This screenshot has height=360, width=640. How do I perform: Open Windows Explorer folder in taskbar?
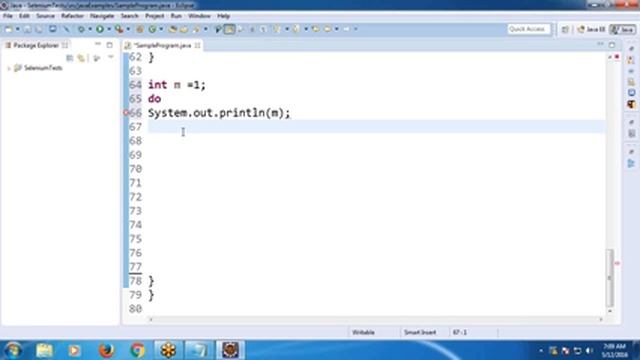[44, 350]
